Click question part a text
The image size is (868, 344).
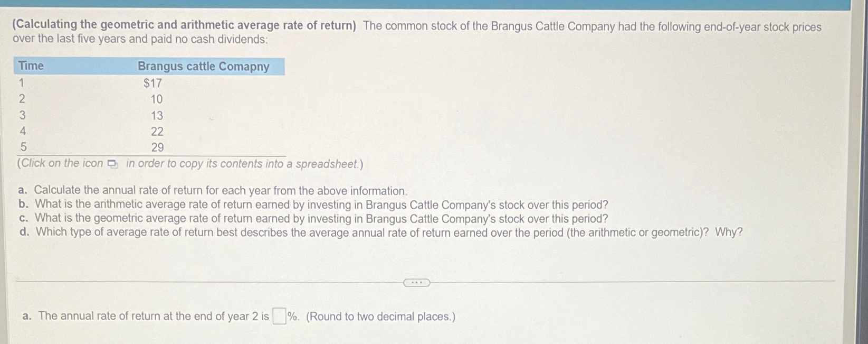213,190
